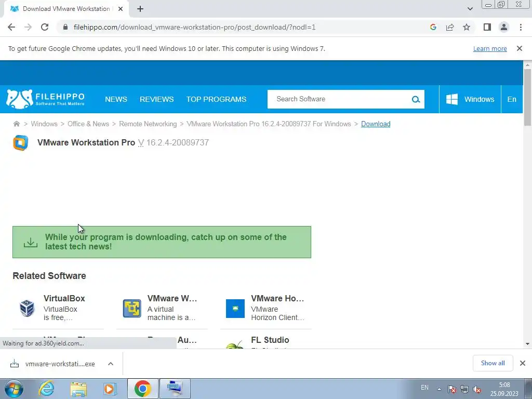Open VMware Workstation Pro 16.2.4 breadcrumb
532x399 pixels.
(x=269, y=124)
